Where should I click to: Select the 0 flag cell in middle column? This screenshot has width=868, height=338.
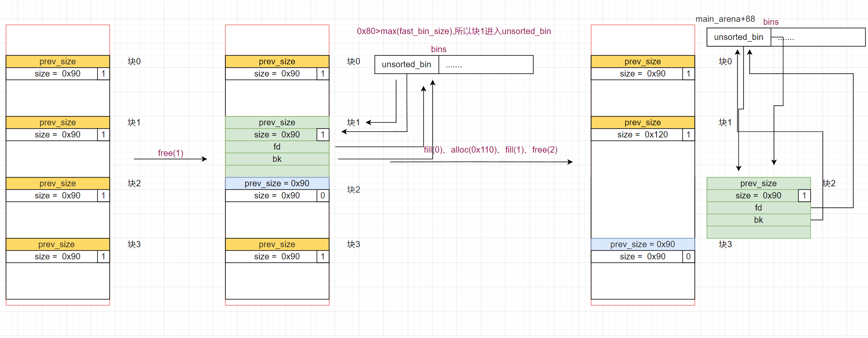pyautogui.click(x=322, y=195)
